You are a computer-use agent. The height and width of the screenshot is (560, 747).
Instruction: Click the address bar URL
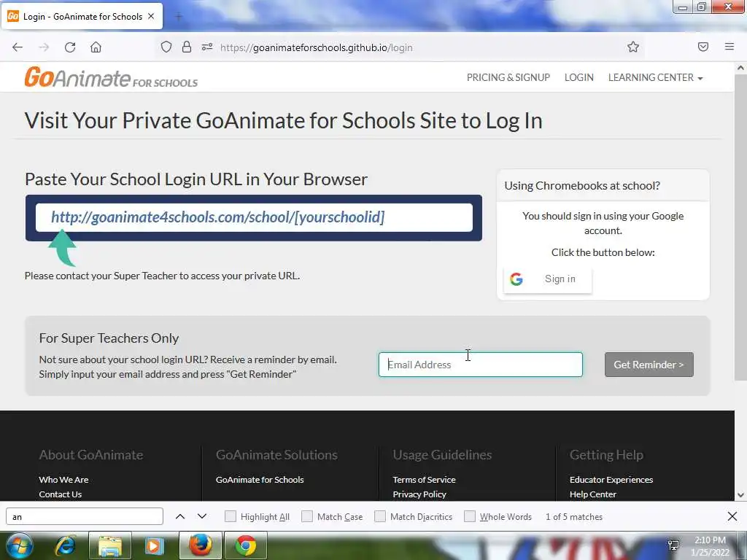coord(317,47)
